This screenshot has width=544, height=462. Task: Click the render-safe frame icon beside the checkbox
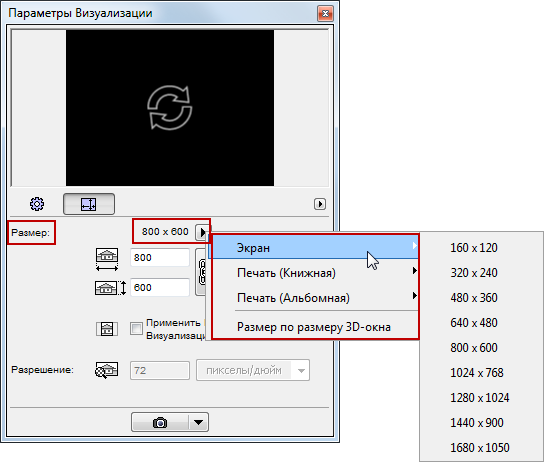(x=107, y=329)
